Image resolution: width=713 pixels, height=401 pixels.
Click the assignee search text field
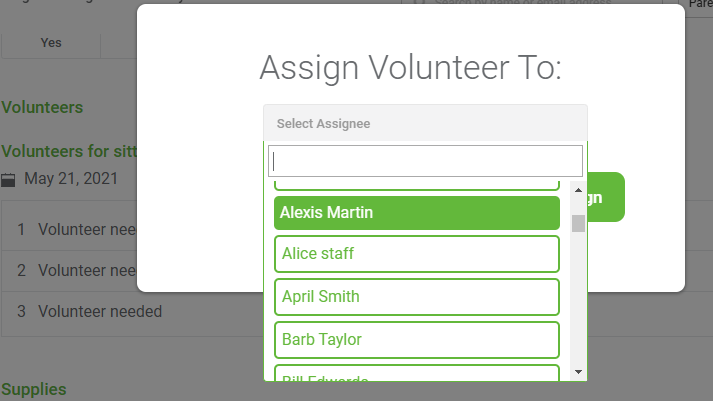coord(425,161)
